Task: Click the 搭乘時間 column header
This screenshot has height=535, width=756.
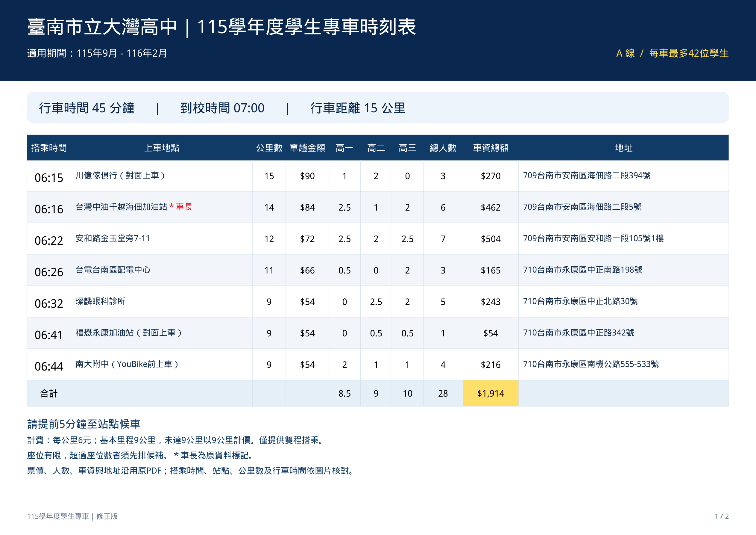Action: click(x=49, y=148)
